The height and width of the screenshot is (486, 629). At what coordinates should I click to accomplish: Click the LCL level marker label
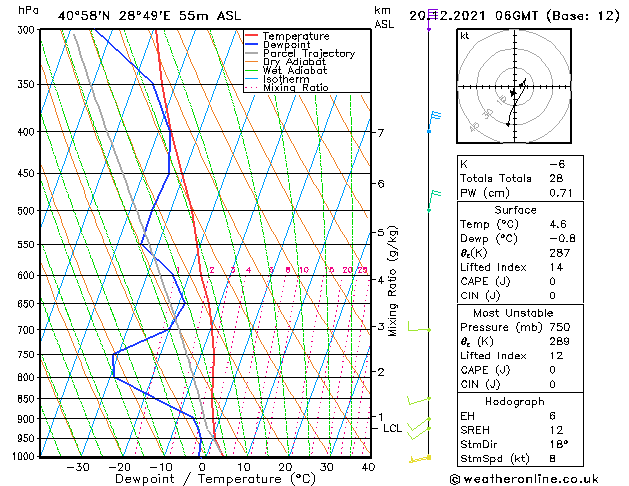coord(392,428)
